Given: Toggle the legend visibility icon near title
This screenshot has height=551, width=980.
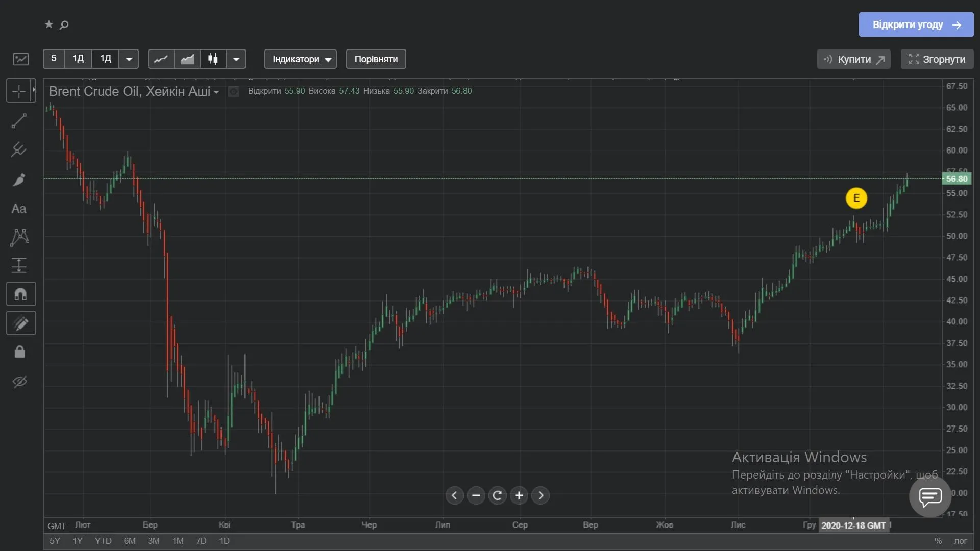Looking at the screenshot, I should (x=233, y=92).
